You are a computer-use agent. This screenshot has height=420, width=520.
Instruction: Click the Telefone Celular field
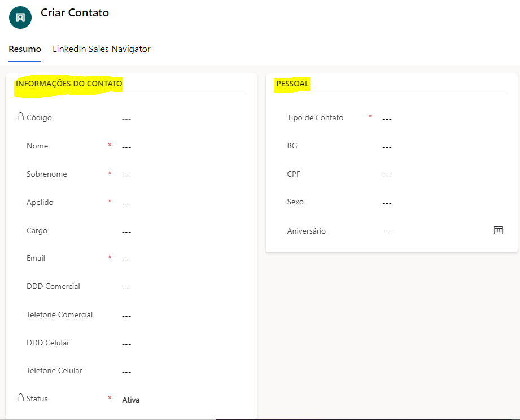coord(181,371)
